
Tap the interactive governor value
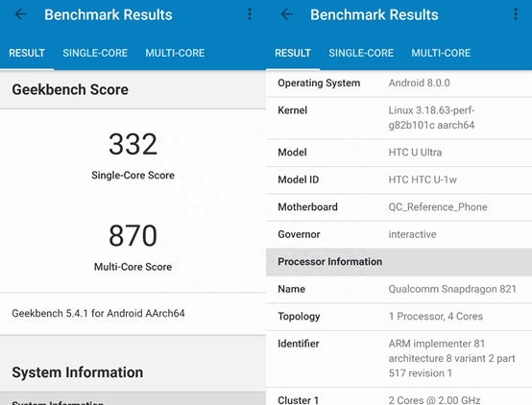(x=413, y=234)
